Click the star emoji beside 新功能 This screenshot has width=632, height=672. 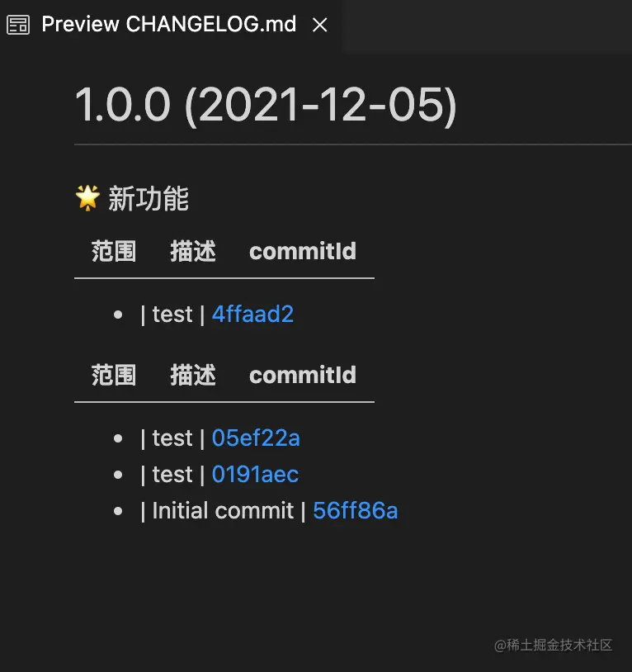point(87,198)
